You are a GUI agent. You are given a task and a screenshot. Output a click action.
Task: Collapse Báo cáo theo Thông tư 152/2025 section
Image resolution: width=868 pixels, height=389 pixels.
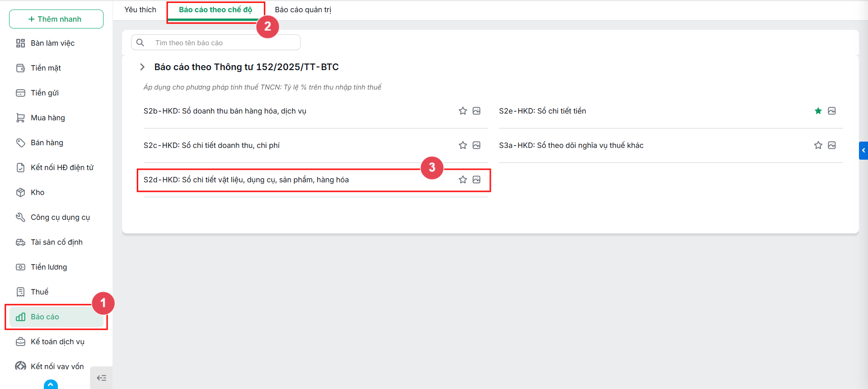142,67
